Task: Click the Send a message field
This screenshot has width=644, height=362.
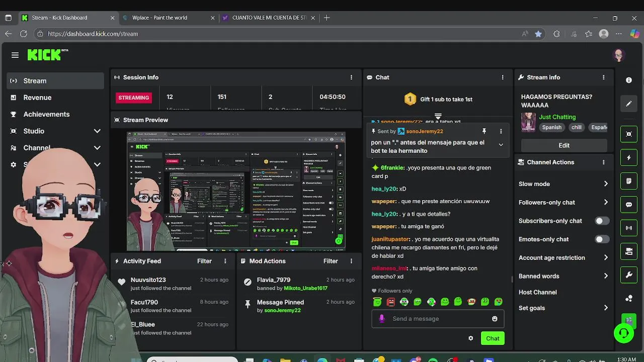Action: click(438, 319)
